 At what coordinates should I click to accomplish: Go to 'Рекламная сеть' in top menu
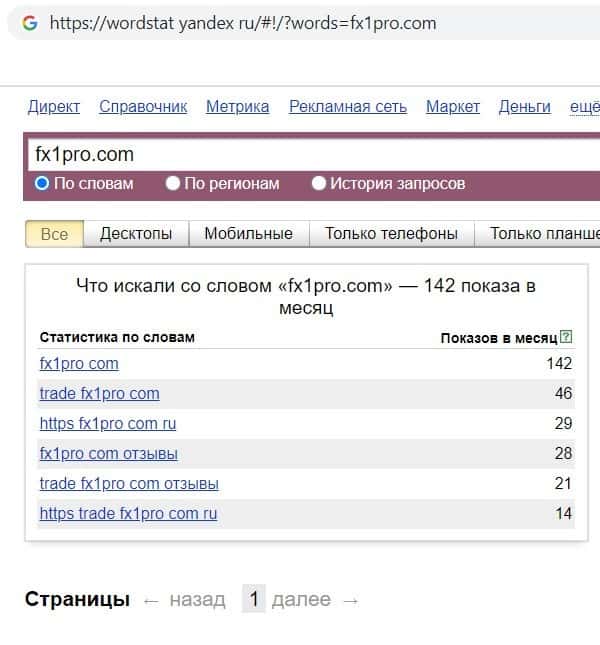(x=348, y=106)
